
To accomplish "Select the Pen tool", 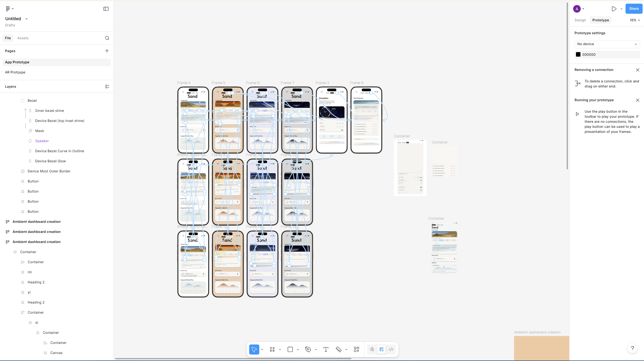I will 308,349.
